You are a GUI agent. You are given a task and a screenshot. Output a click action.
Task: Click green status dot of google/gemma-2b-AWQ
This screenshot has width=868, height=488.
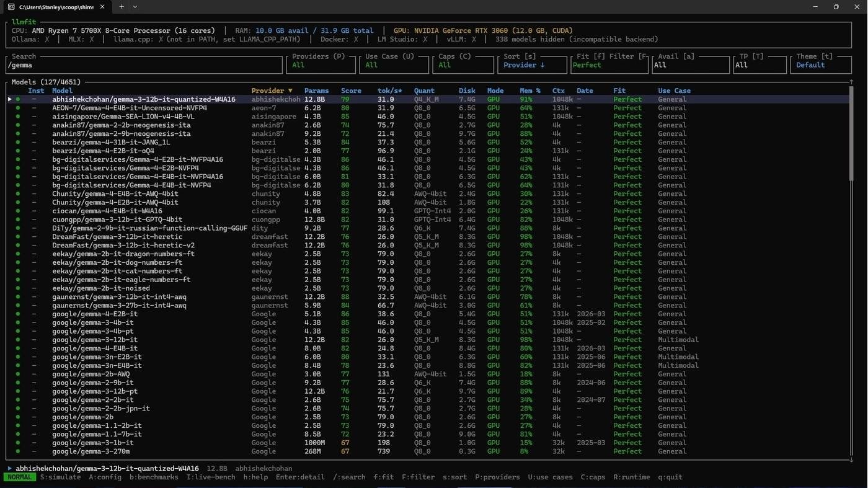18,374
